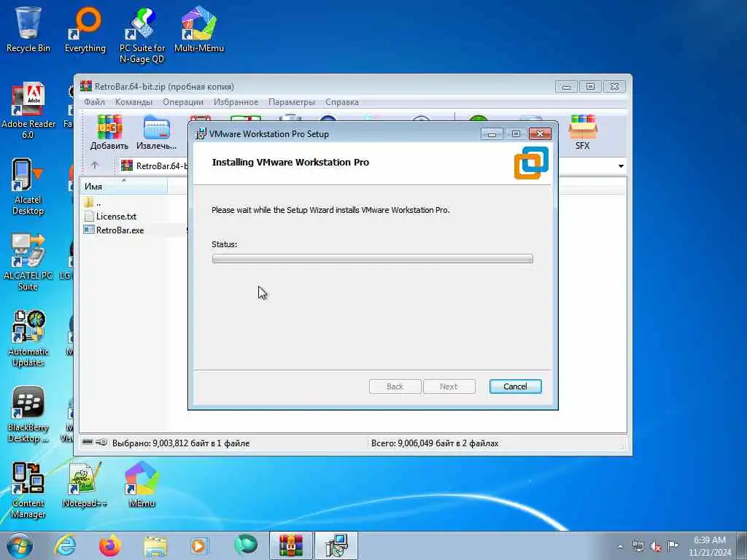Open the Параметры menu in WinRAR
The height and width of the screenshot is (560, 747).
292,102
